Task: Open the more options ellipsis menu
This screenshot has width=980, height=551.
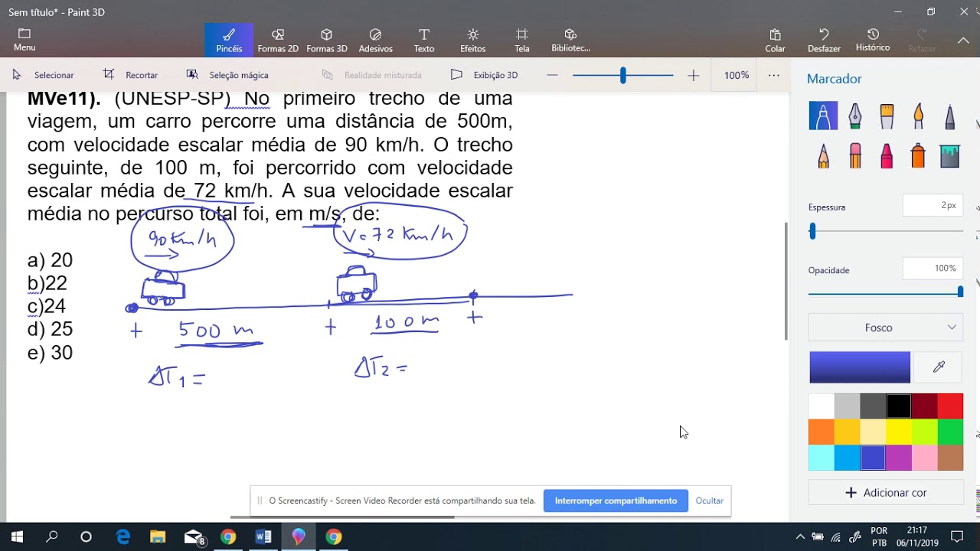Action: click(x=774, y=75)
